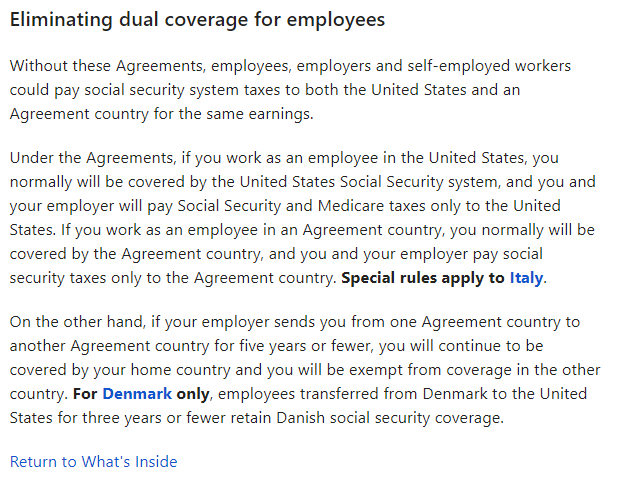Screen dimensions: 621x492
Task: Click the bold word only after Denmark
Action: coord(193,394)
